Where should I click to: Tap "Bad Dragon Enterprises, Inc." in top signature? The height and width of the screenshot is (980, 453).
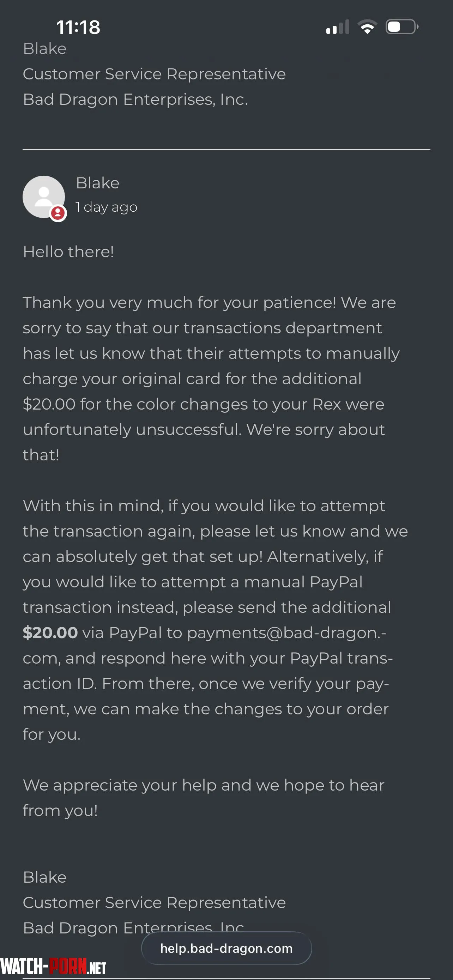point(135,99)
